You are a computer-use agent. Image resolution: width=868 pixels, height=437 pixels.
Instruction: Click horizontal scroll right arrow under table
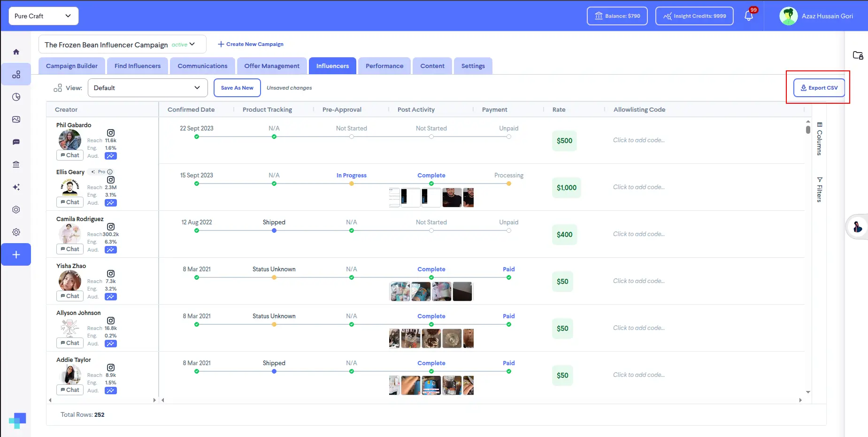pos(800,400)
